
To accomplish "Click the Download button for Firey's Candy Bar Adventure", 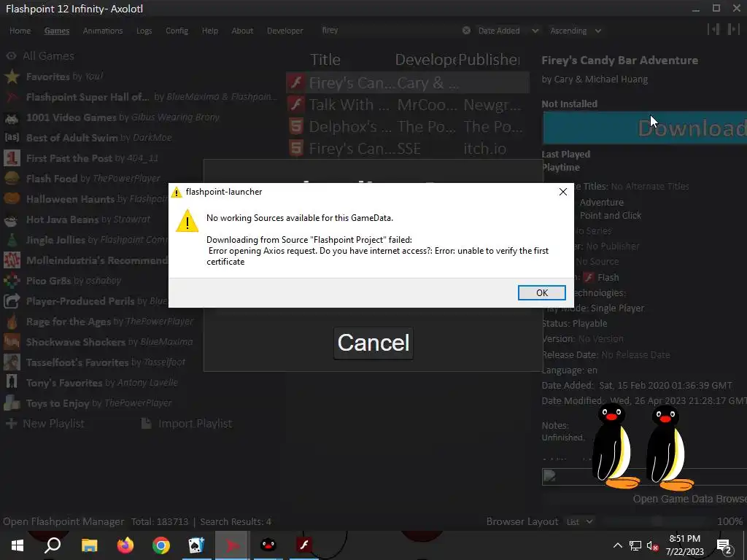I will (x=645, y=128).
